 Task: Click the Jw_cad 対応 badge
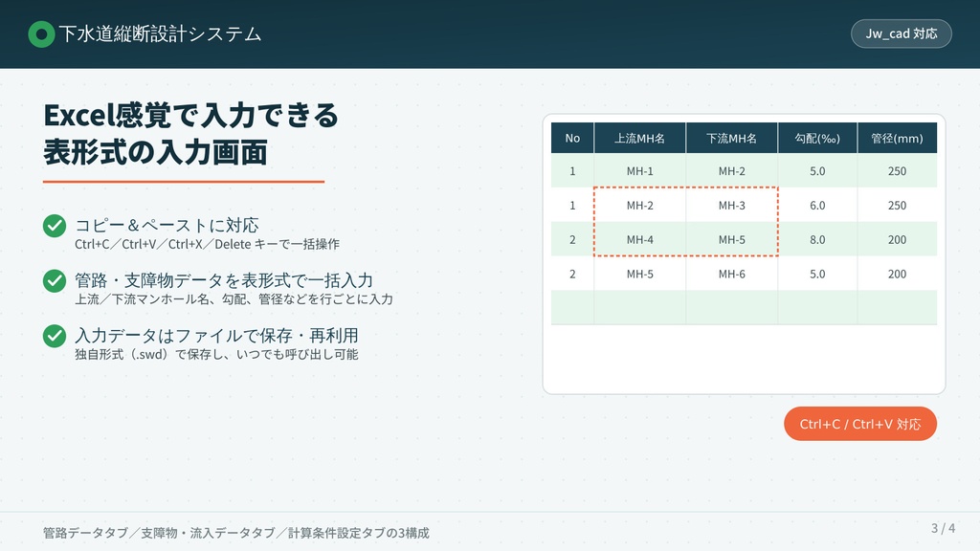click(902, 33)
